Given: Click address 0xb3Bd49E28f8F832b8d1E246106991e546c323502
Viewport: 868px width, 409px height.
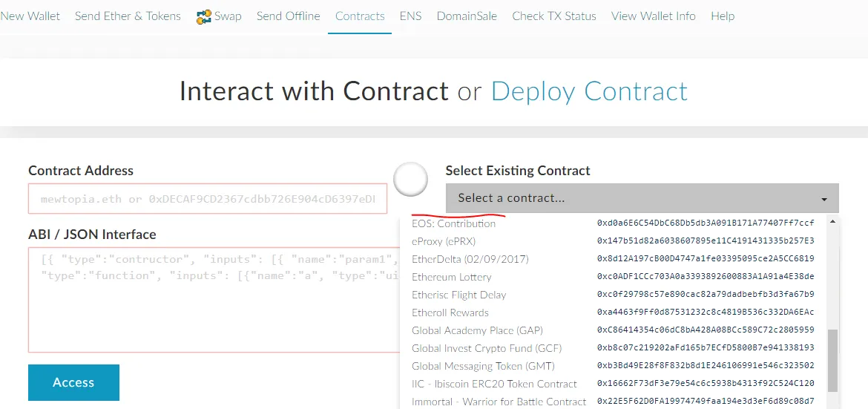Looking at the screenshot, I should [x=706, y=366].
